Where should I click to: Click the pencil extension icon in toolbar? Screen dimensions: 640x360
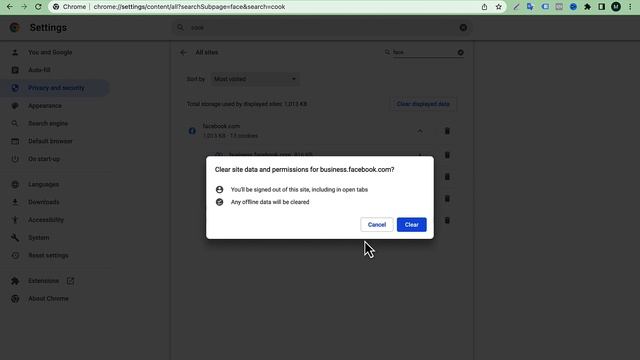point(516,7)
